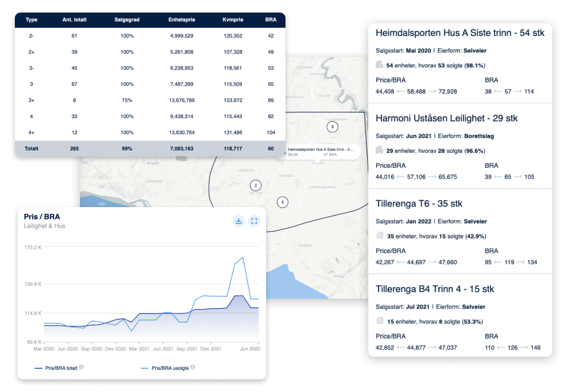Open Harmoni Ustråsen Leilighet project title
This screenshot has width=579, height=392.
point(446,119)
